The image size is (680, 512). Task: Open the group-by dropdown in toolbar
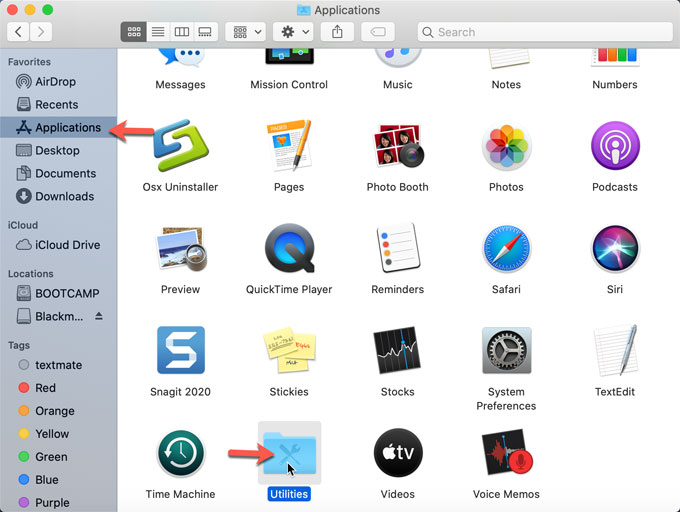tap(245, 32)
